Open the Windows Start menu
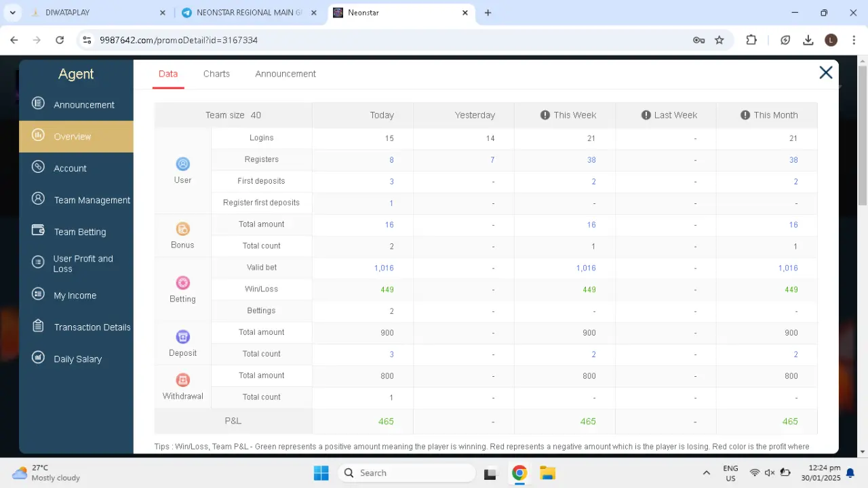This screenshot has width=868, height=488. coord(321,473)
